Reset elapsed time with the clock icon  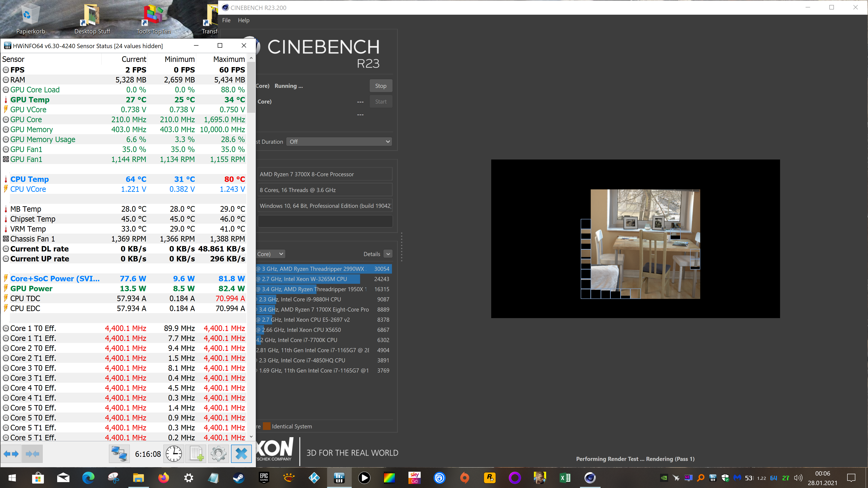(174, 454)
